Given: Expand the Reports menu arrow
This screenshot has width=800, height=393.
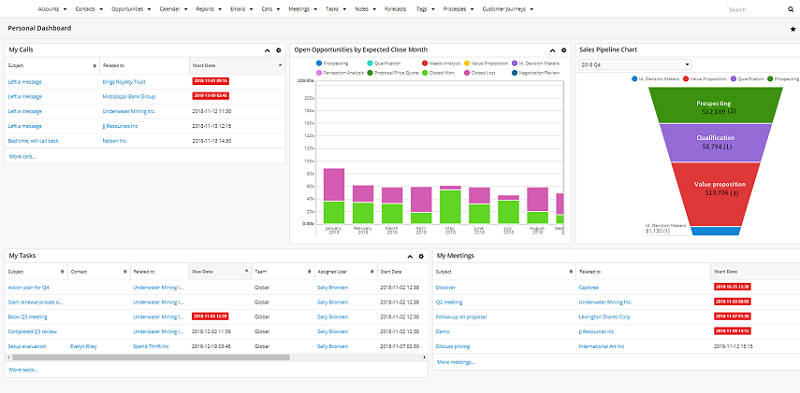Looking at the screenshot, I should [x=220, y=9].
